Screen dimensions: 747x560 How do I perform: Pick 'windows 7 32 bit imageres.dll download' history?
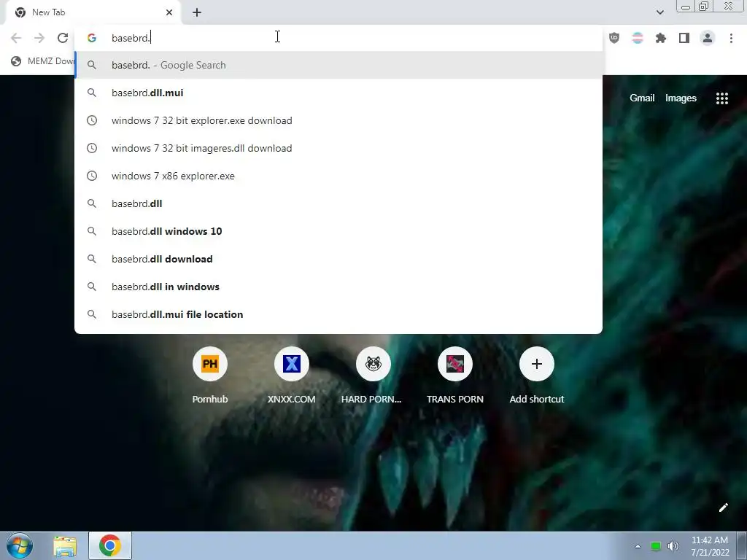pyautogui.click(x=338, y=148)
